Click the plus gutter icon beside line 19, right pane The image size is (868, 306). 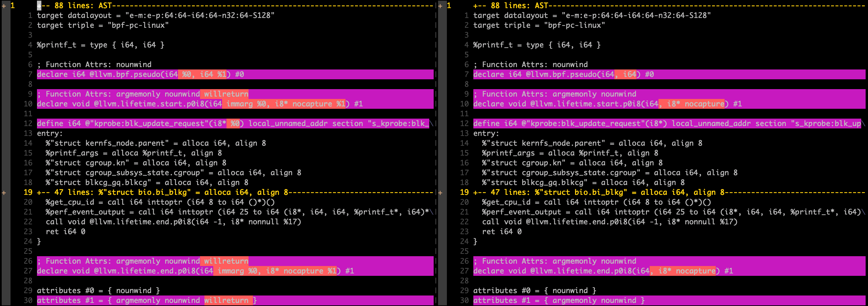441,192
